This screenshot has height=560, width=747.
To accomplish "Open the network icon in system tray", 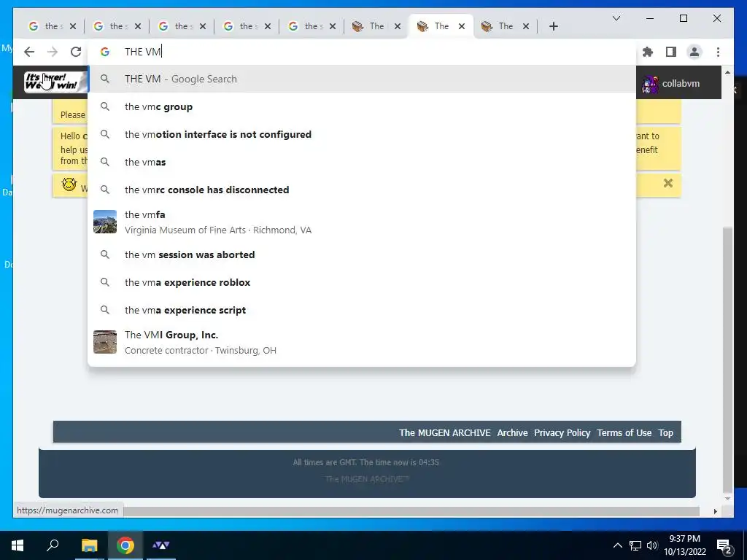I will coord(635,545).
